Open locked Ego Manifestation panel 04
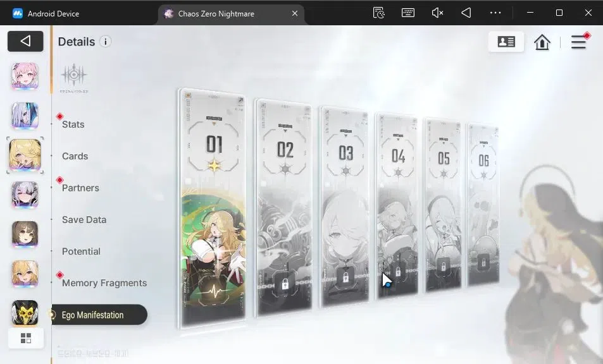Viewport: 603px width, 364px height. (397, 206)
